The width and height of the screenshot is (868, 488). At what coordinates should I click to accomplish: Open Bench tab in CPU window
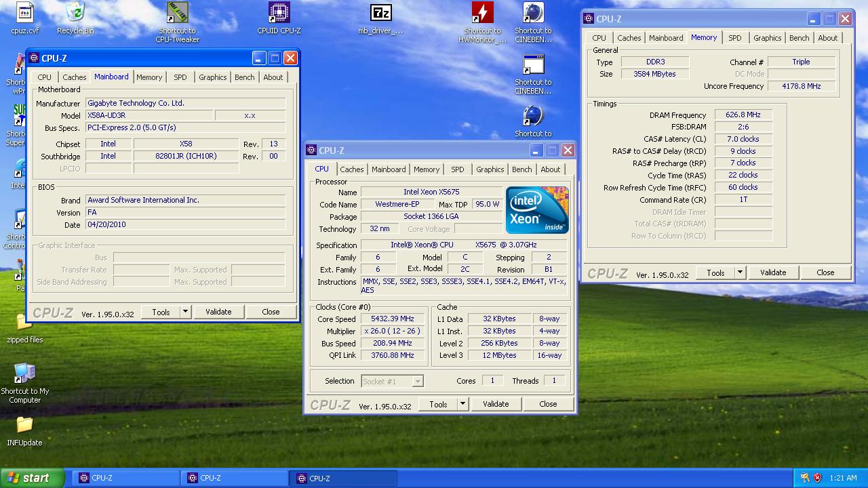[522, 169]
